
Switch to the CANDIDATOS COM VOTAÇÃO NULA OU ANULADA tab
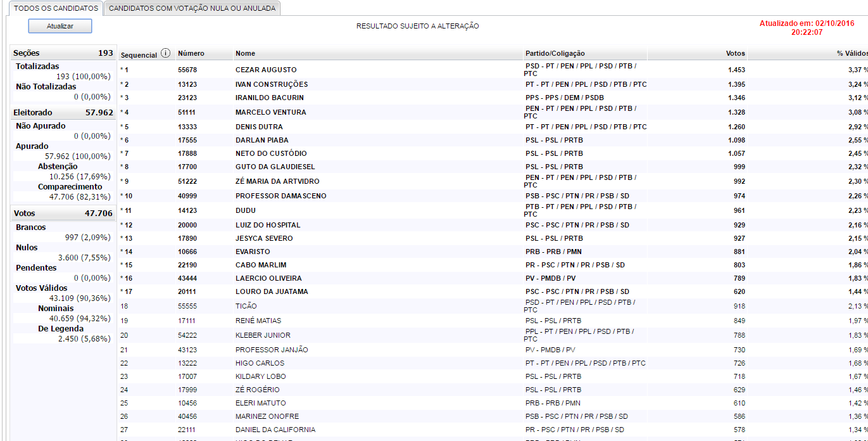coord(192,9)
